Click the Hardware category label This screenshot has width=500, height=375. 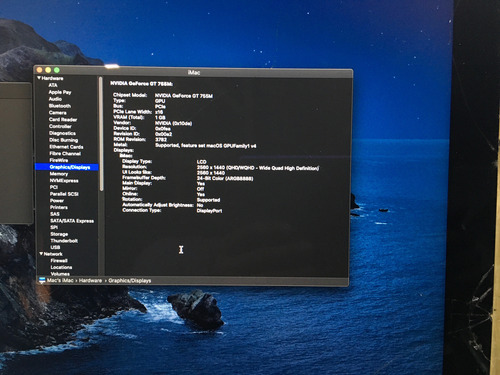coord(52,78)
